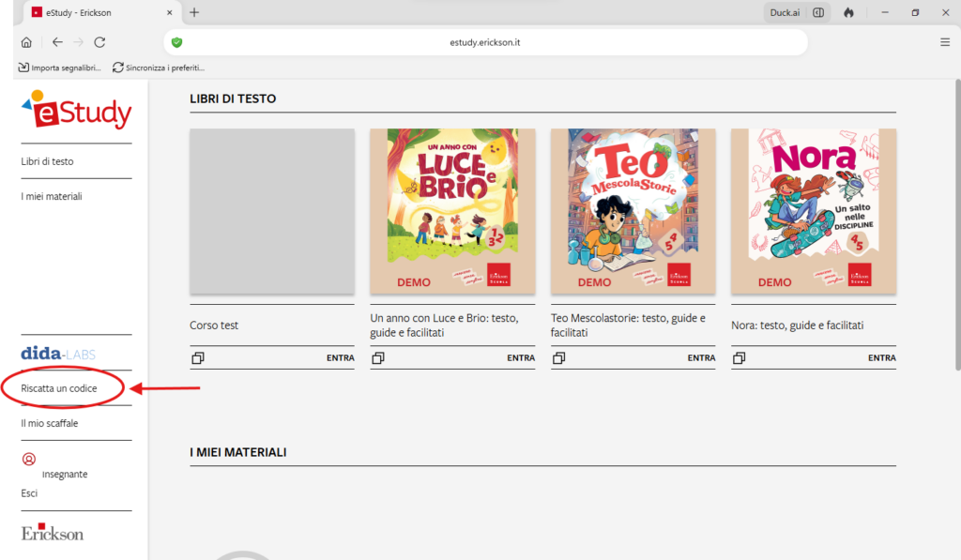Click the I MIEI MATERIALI section heading
The image size is (961, 560).
point(237,452)
